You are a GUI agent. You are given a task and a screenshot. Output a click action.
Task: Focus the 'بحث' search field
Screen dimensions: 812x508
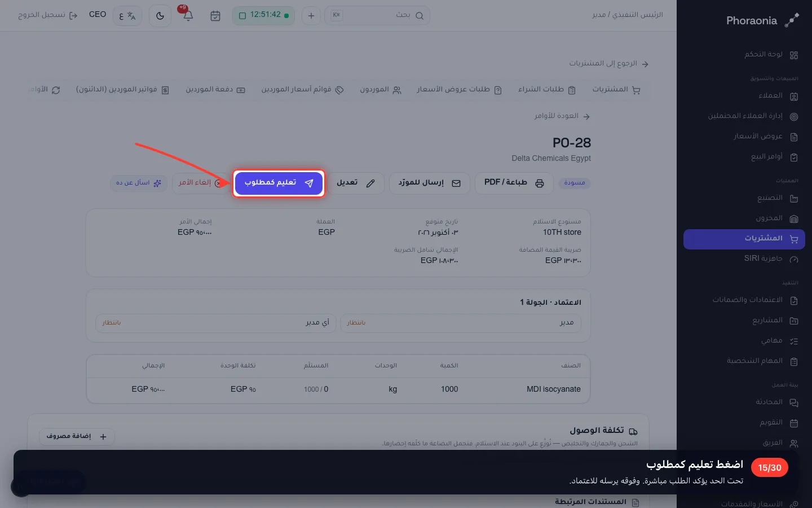click(x=377, y=15)
